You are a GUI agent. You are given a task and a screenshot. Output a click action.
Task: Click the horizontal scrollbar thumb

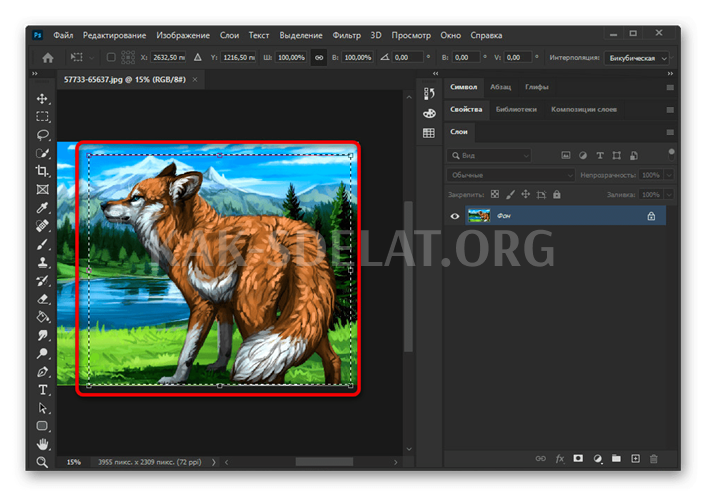[x=324, y=462]
